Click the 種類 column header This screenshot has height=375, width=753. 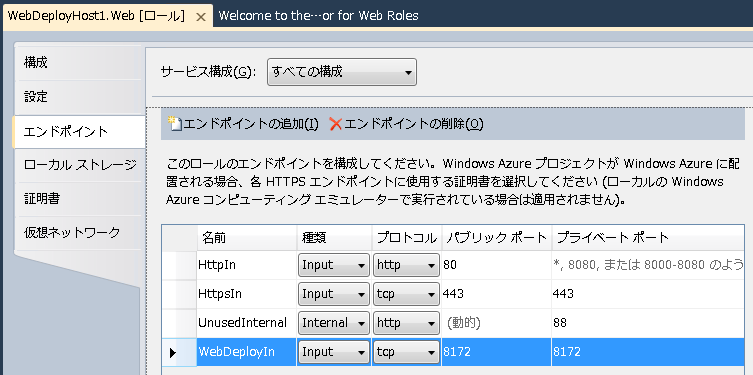pyautogui.click(x=334, y=237)
